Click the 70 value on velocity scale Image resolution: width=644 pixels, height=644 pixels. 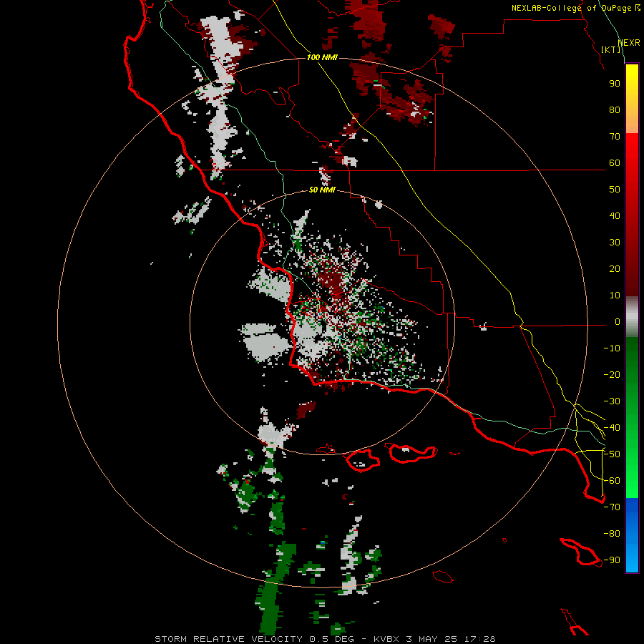(615, 137)
